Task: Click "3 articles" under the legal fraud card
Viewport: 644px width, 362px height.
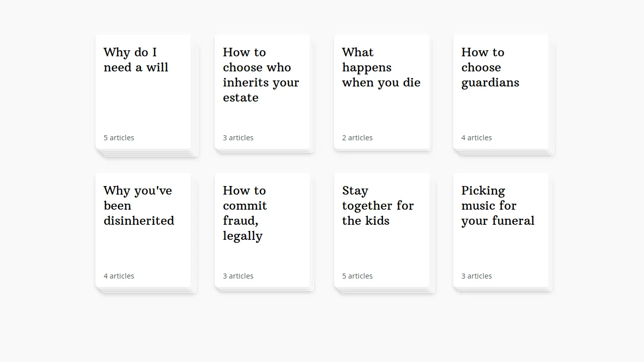Action: [238, 276]
